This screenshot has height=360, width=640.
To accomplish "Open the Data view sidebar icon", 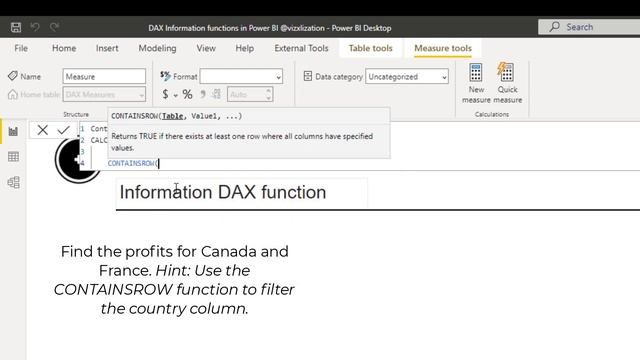I will click(x=13, y=156).
